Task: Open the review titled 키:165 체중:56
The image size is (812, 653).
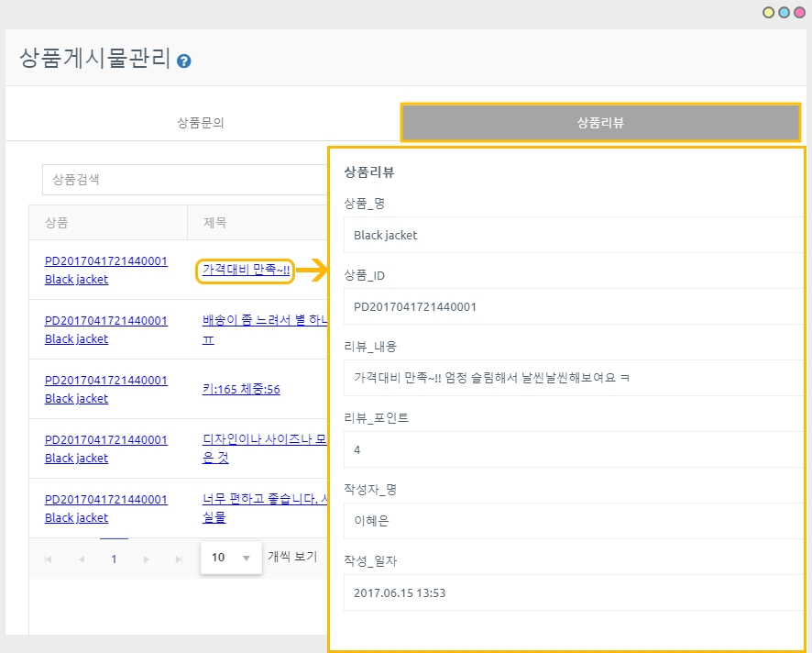Action: [x=241, y=389]
